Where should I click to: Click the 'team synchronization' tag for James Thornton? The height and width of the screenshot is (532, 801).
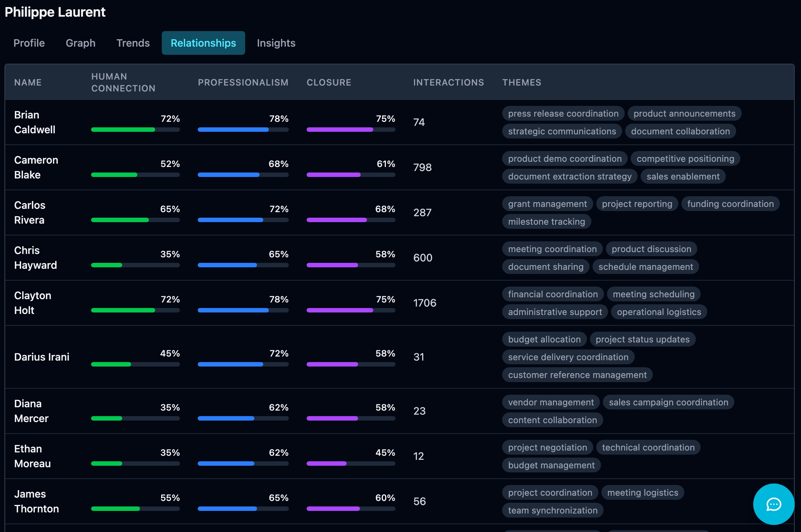point(553,510)
